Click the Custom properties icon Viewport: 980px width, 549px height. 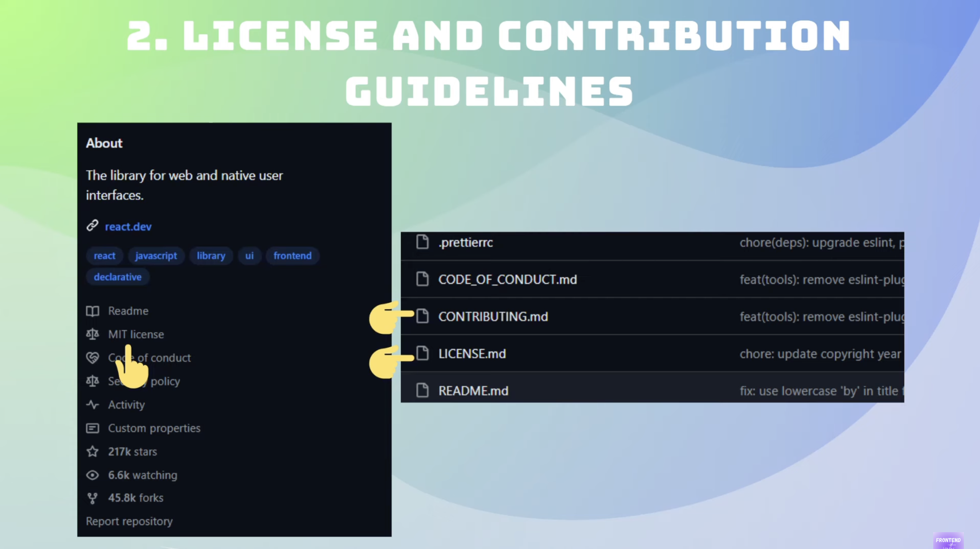93,428
